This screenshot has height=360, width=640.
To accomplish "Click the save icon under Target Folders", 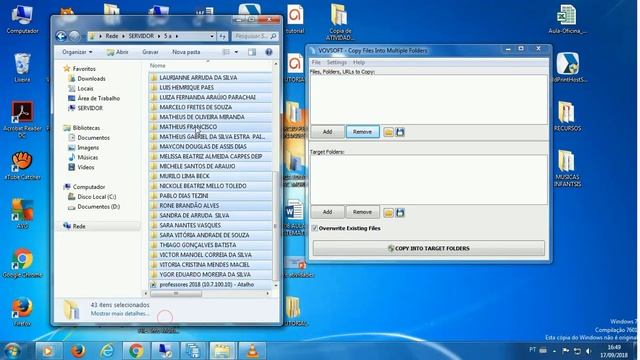I will [400, 213].
